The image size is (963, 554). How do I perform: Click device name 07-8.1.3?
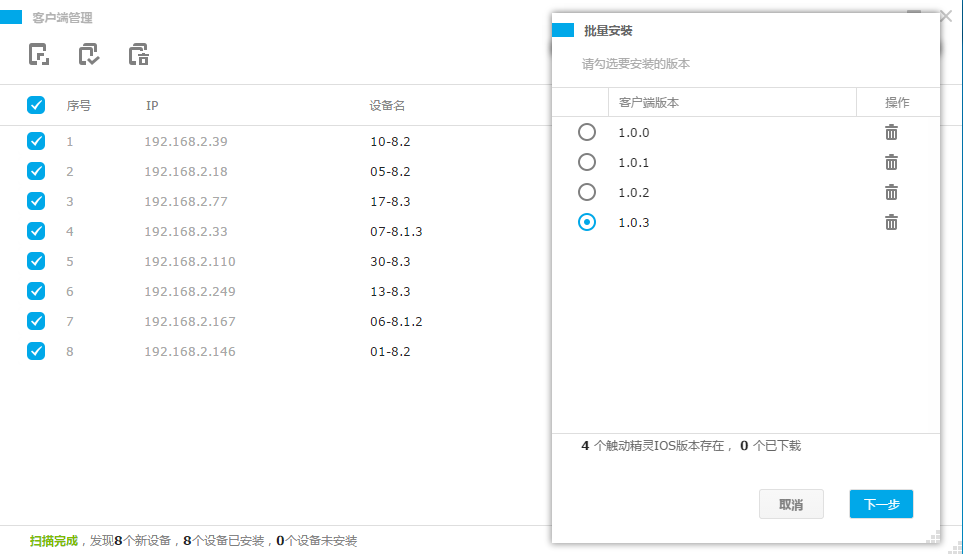(x=396, y=232)
